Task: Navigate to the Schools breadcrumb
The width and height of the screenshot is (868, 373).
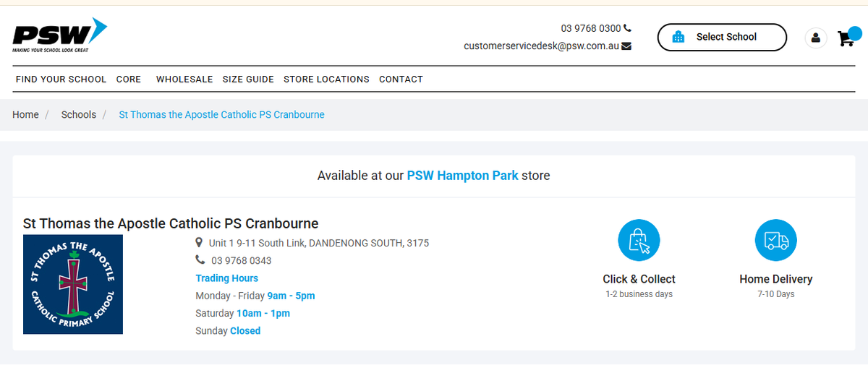Action: (78, 115)
